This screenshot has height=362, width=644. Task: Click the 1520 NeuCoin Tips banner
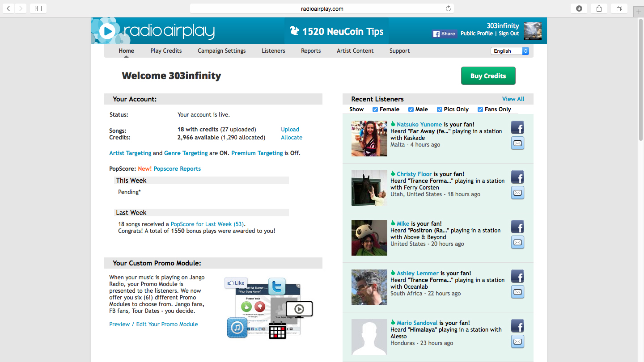point(336,31)
